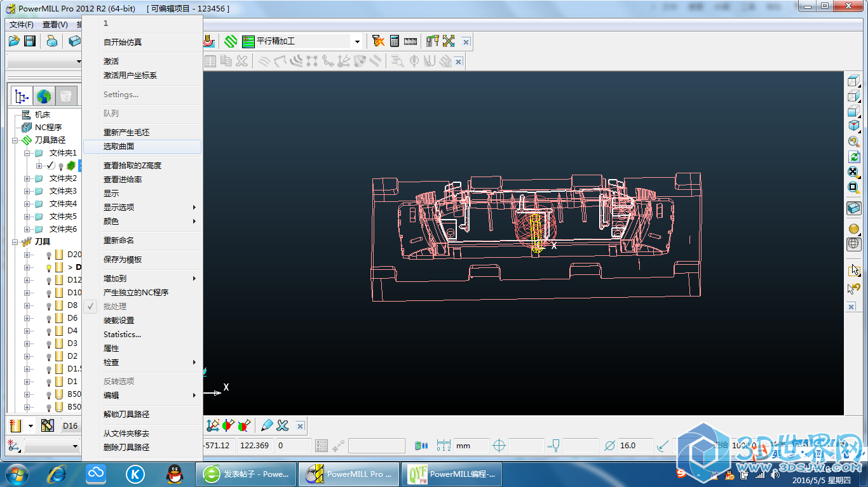Collapse the 刀具 tools tree node

(15, 242)
